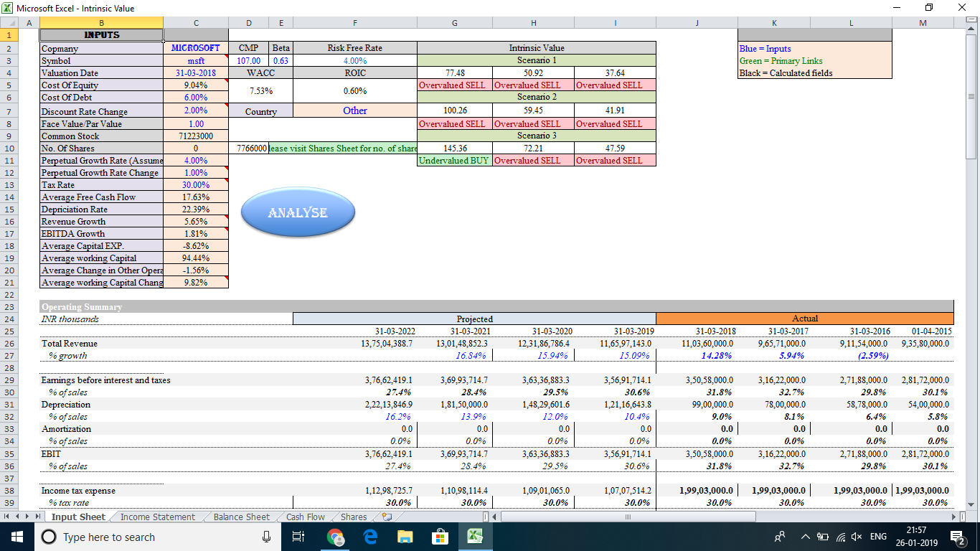Click the ANALYSE button

tap(298, 212)
